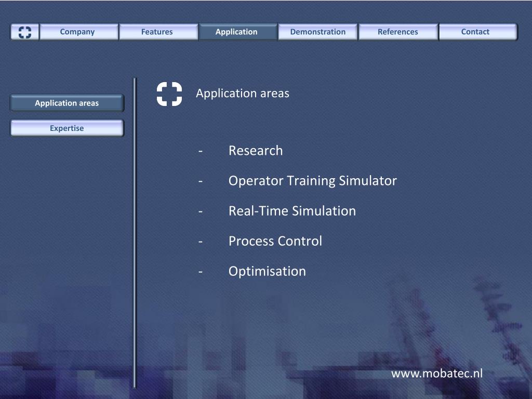Visit the www.mobatec.nl link
This screenshot has height=399, width=532.
436,374
